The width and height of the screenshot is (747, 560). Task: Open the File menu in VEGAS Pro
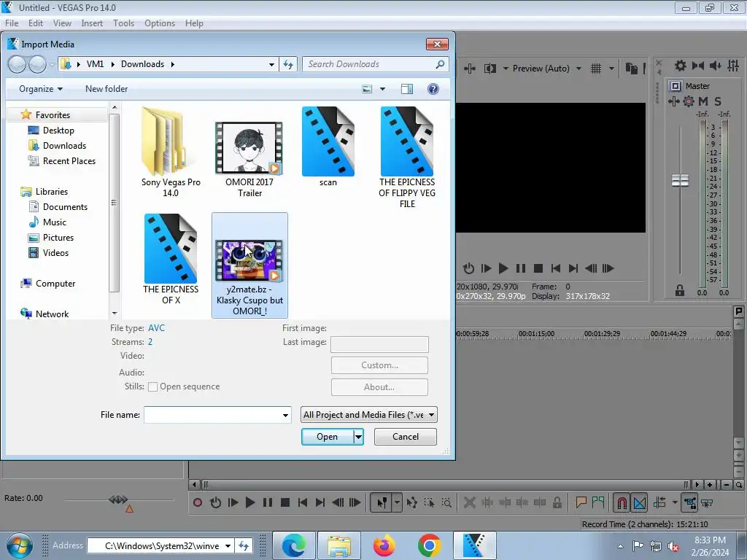(x=12, y=23)
